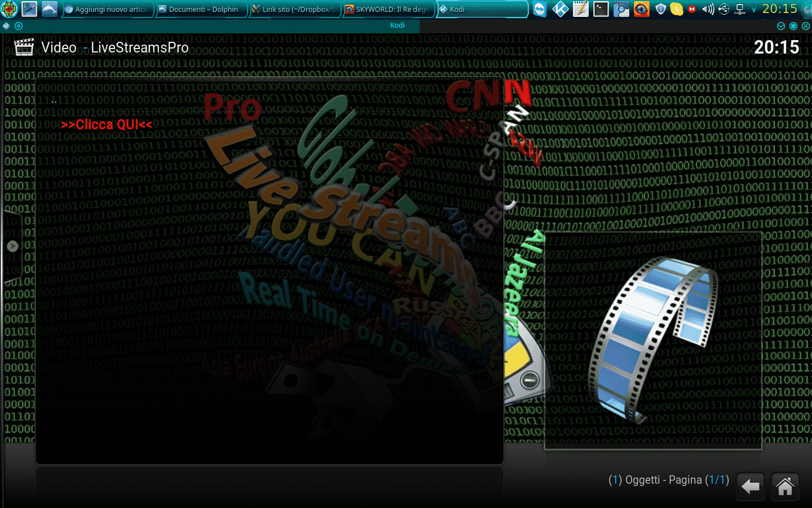Open the terminal launcher icon
812x508 pixels.
(x=601, y=9)
